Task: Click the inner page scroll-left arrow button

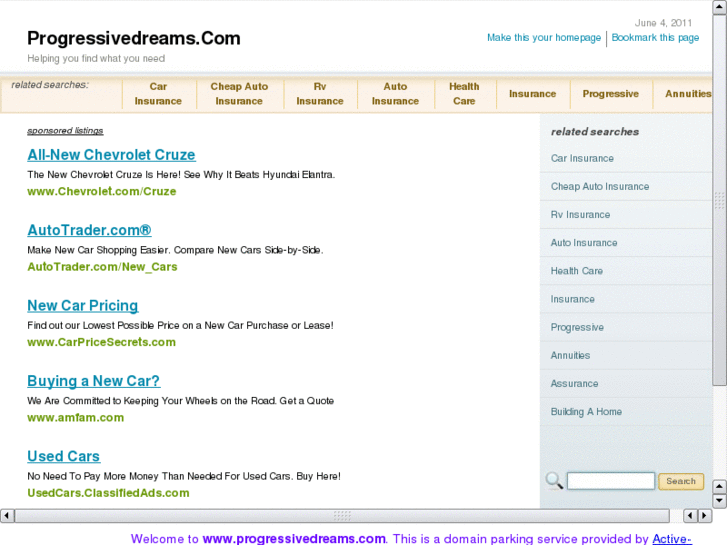Action: point(690,515)
